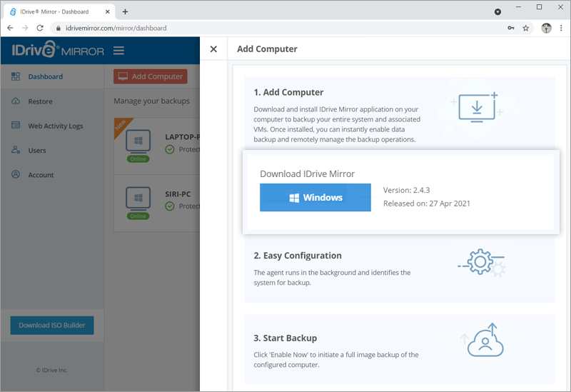
Task: Select the IDrive Mirror Dashboard tab
Action: [x=59, y=11]
